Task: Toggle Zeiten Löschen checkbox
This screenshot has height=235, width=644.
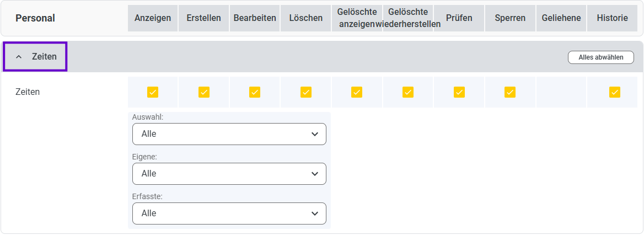Action: point(306,92)
